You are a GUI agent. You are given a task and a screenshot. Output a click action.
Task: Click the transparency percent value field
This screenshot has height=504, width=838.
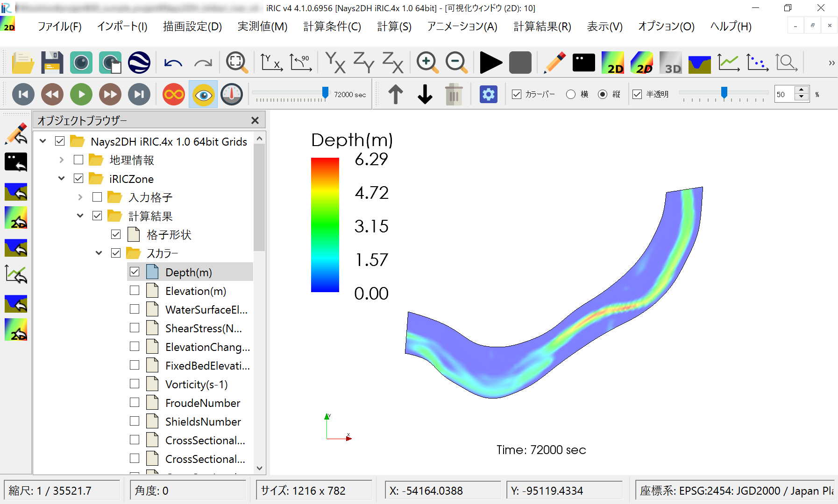[x=785, y=94]
